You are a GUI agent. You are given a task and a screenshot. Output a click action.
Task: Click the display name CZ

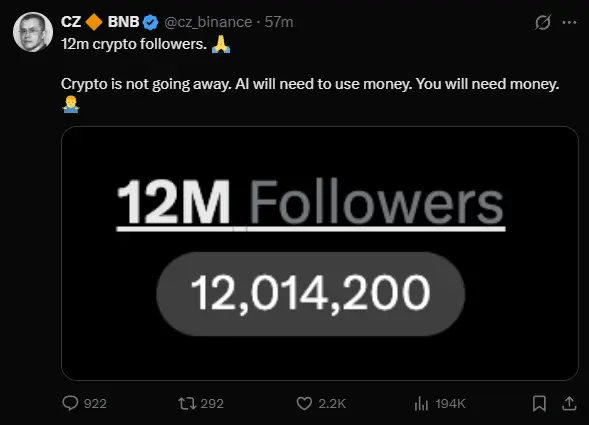pos(71,22)
